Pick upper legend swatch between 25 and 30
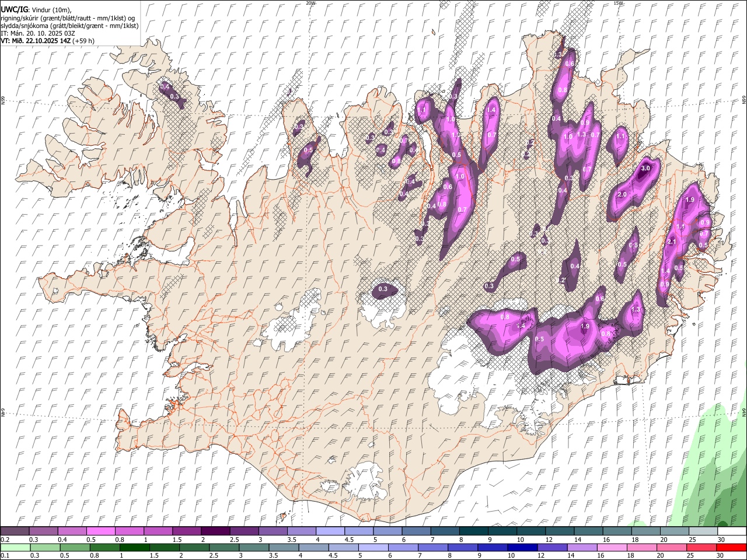 click(703, 531)
